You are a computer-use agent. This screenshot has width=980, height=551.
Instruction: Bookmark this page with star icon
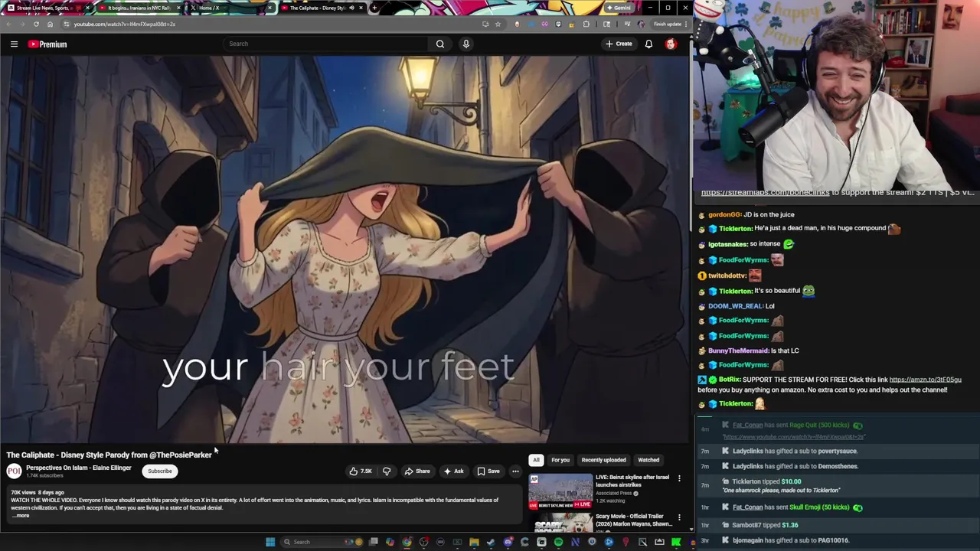pos(498,24)
